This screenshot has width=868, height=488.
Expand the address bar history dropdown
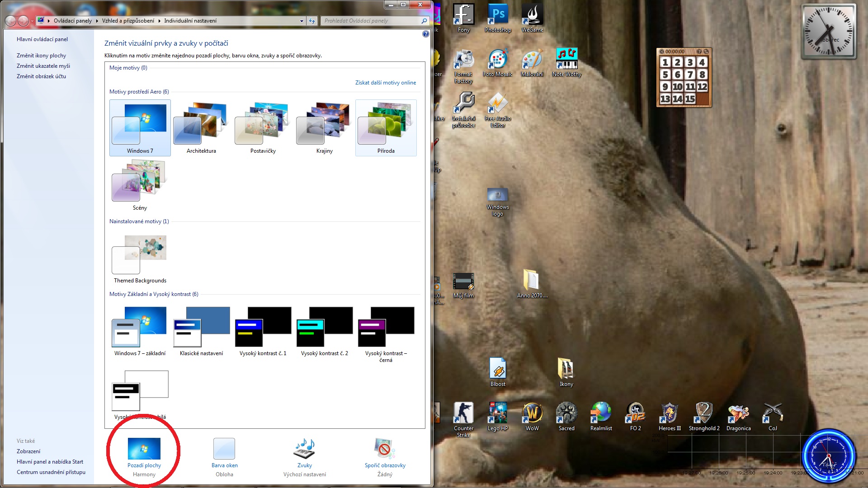(302, 21)
